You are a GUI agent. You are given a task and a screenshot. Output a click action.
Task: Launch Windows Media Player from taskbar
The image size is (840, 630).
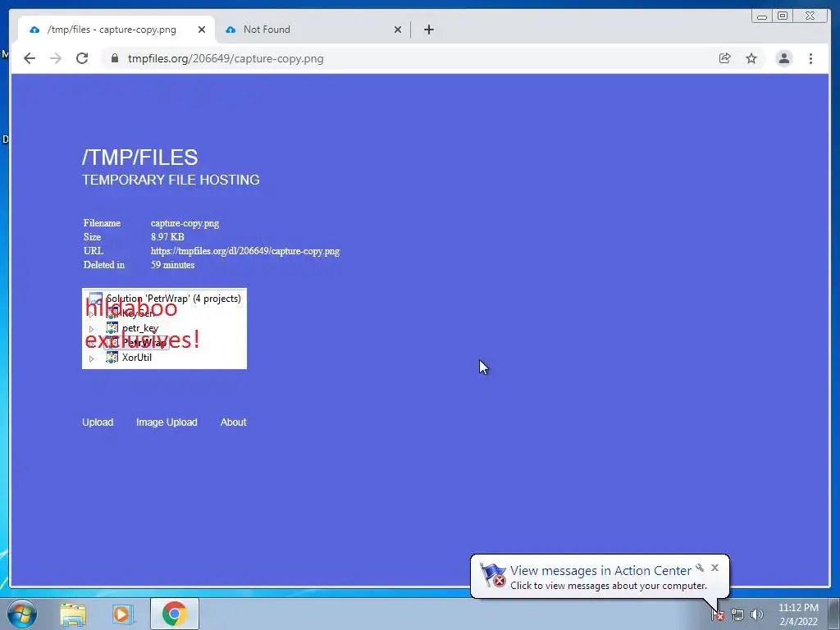pos(122,614)
